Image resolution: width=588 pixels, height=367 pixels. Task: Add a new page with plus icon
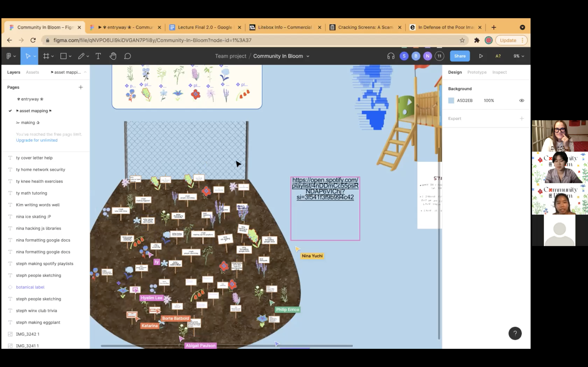click(81, 87)
